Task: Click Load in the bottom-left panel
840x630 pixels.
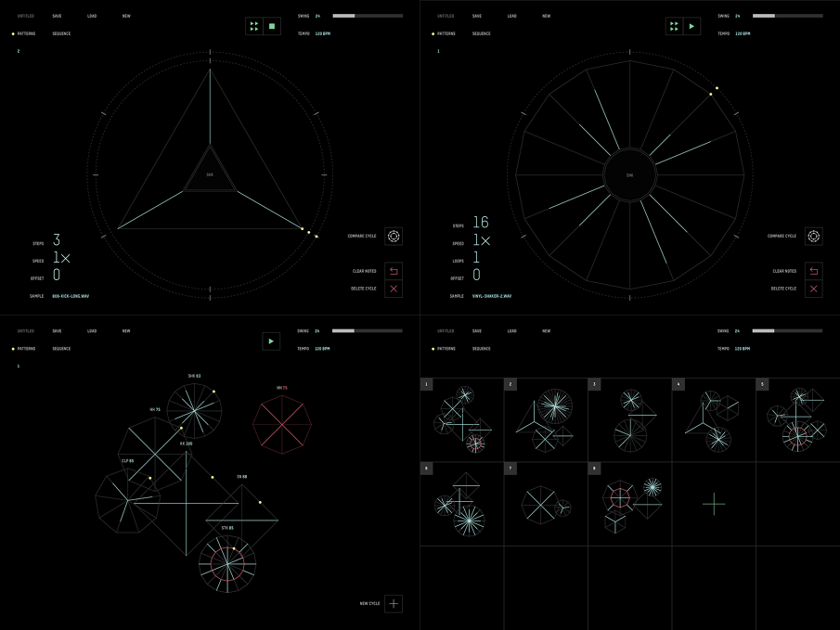Action: [x=92, y=330]
